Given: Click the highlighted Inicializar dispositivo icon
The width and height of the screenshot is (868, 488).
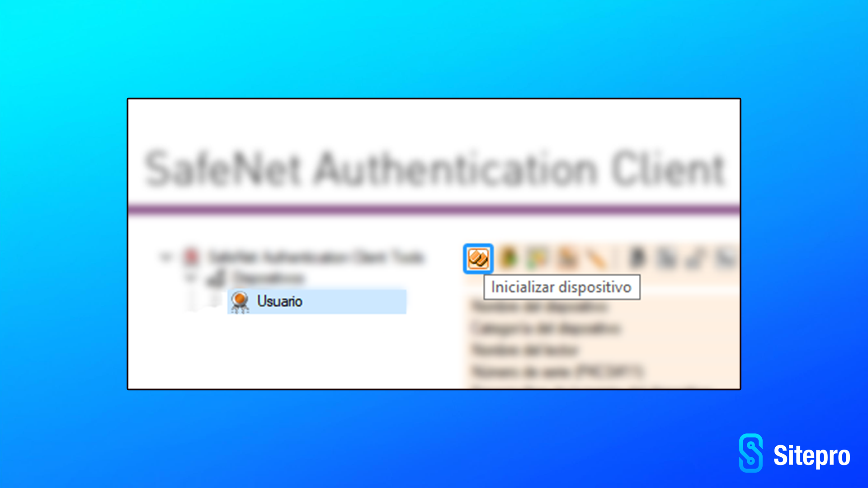Looking at the screenshot, I should (478, 258).
